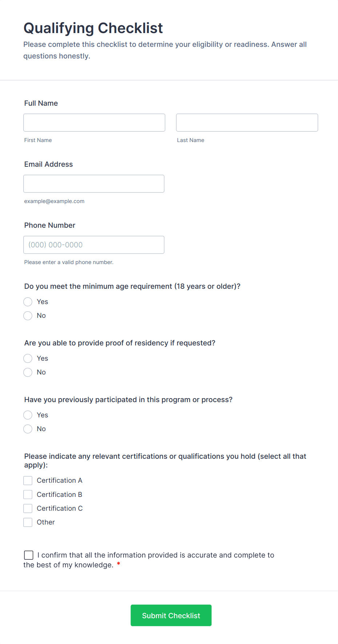
Task: Choose No for proof of residency
Action: pos(28,372)
